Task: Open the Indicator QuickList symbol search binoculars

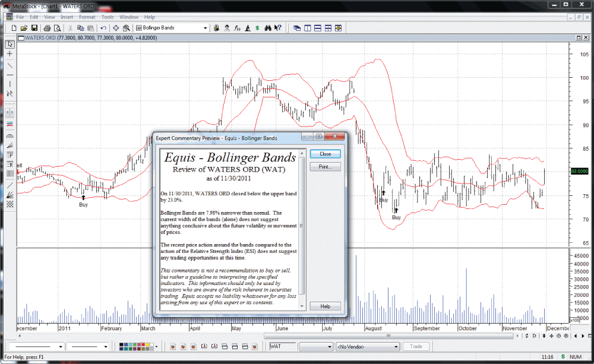Action: click(x=268, y=28)
